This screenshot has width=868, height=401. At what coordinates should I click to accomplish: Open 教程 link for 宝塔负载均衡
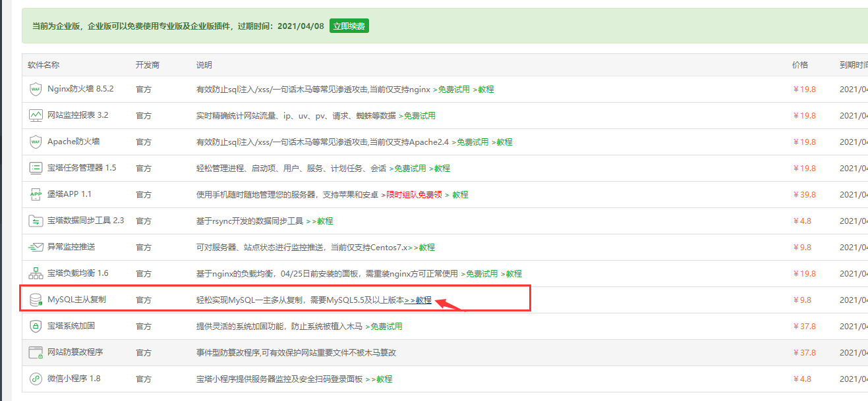pos(511,273)
